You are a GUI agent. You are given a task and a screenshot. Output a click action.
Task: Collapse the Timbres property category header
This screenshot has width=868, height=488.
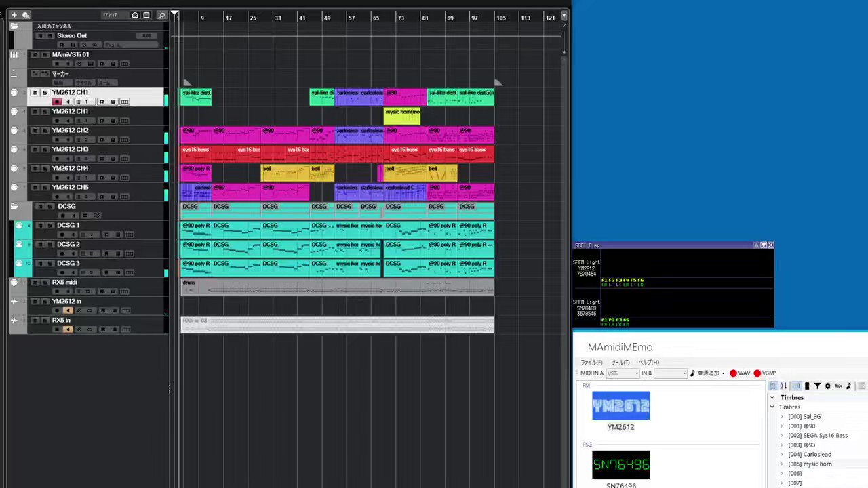click(x=772, y=397)
